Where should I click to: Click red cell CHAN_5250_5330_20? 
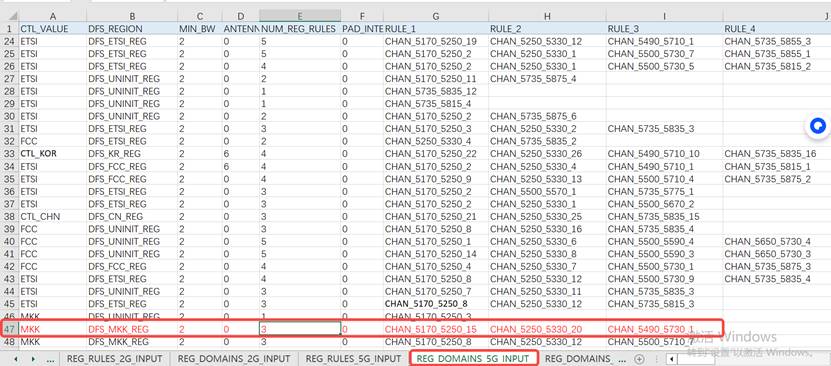tap(547, 329)
